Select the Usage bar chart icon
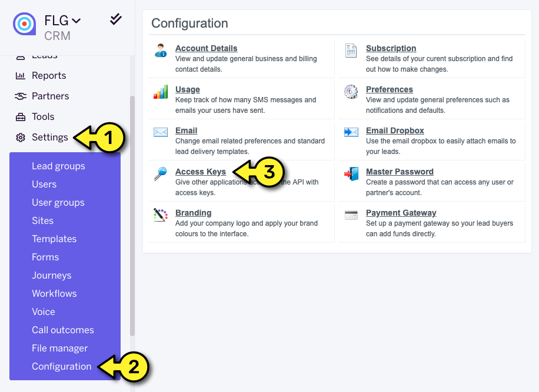The width and height of the screenshot is (539, 392). pyautogui.click(x=160, y=92)
